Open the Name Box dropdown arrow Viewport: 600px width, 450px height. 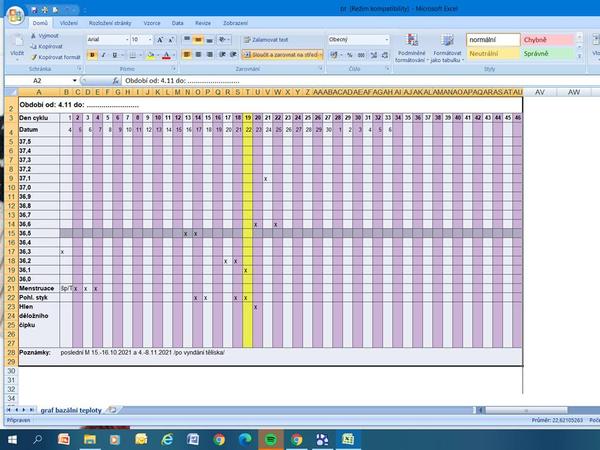click(73, 80)
